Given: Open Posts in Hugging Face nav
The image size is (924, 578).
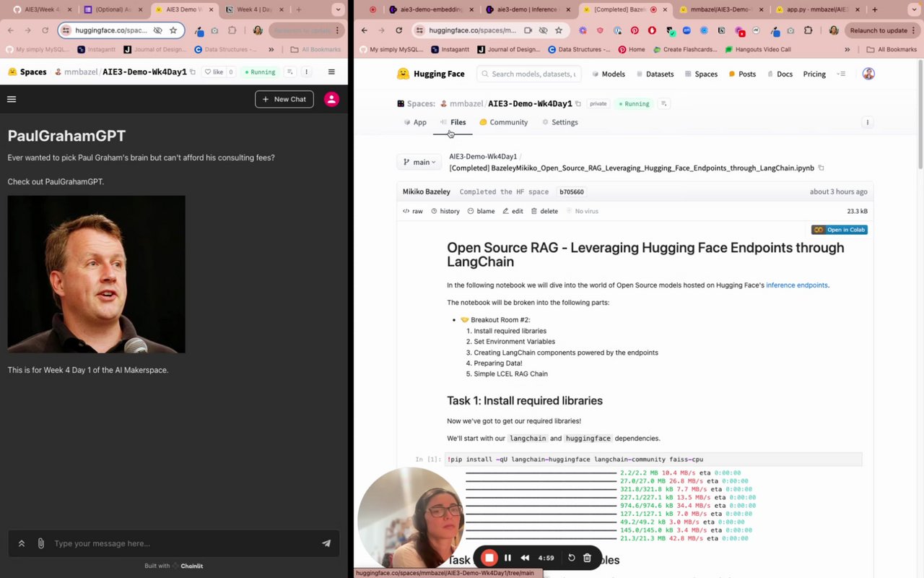Looking at the screenshot, I should click(x=742, y=74).
